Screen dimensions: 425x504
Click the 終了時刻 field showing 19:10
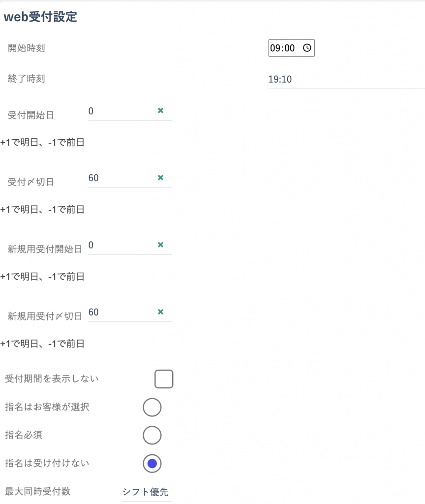pyautogui.click(x=347, y=79)
